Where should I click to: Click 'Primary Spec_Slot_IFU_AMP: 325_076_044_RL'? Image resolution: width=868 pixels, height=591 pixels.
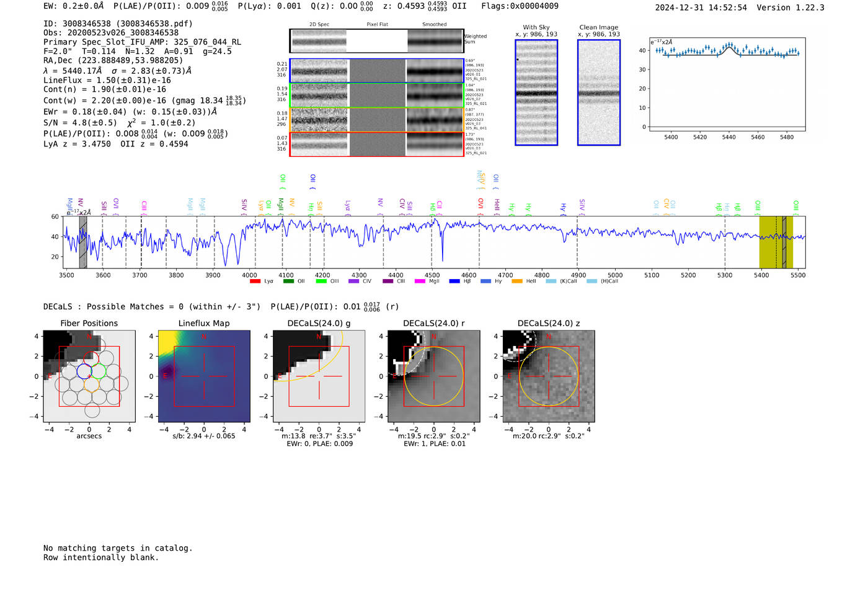[x=143, y=42]
